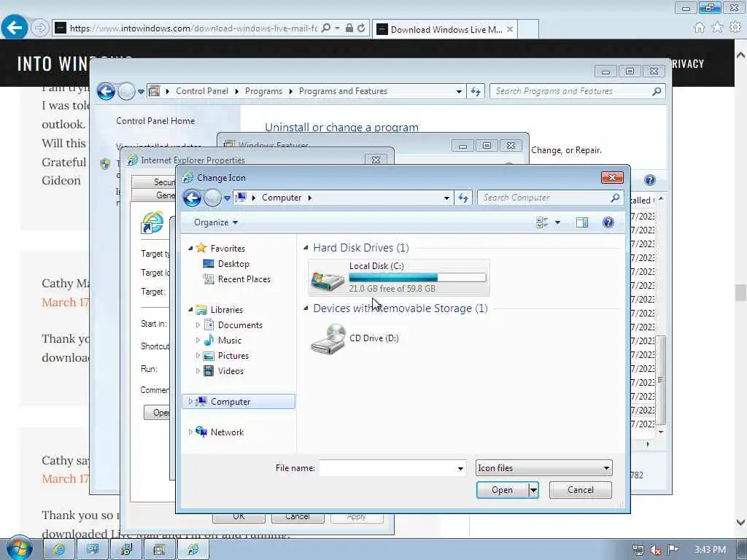Click the Internet Explorer refresh icon

point(361,28)
